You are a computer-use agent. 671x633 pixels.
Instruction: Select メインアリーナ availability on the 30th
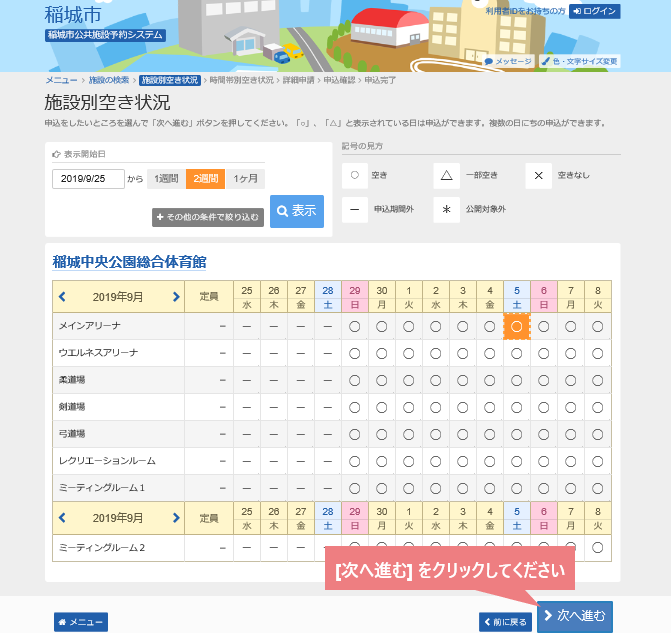382,327
